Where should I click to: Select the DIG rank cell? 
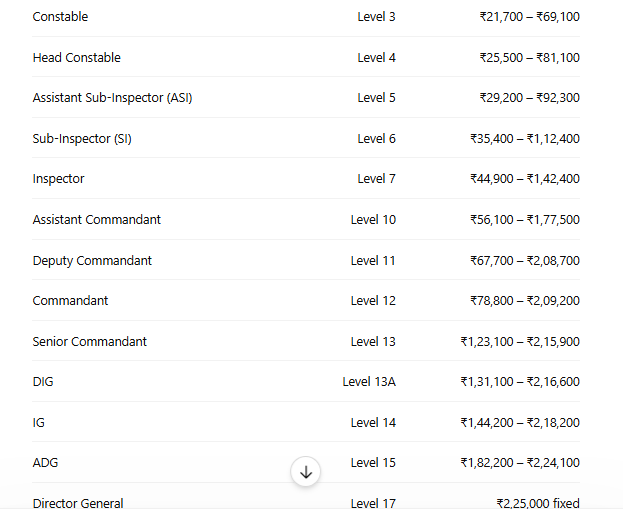click(x=43, y=382)
